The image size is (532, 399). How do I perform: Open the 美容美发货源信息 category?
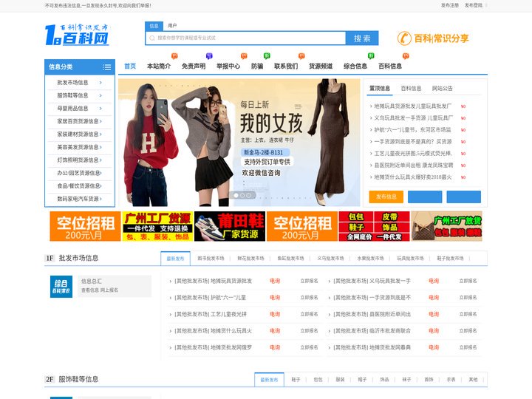pos(79,147)
